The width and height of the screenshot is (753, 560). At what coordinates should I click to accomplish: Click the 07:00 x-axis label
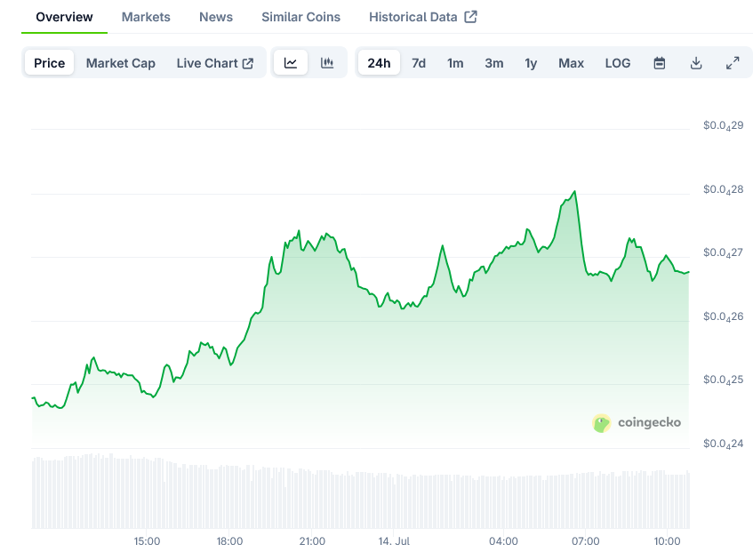pos(585,541)
